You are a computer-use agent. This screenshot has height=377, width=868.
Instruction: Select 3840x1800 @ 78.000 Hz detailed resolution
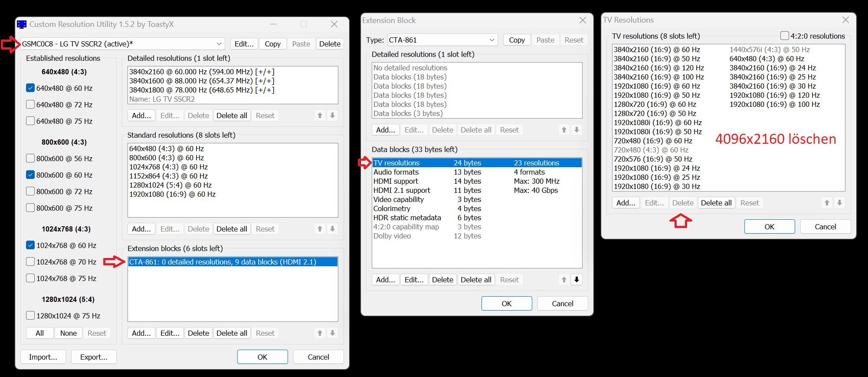[x=202, y=90]
